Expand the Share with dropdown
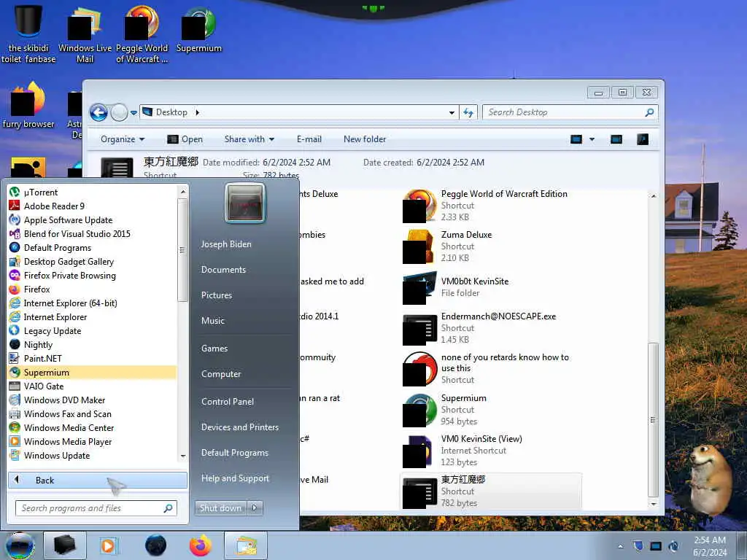Viewport: 747px width, 560px height. (x=249, y=139)
